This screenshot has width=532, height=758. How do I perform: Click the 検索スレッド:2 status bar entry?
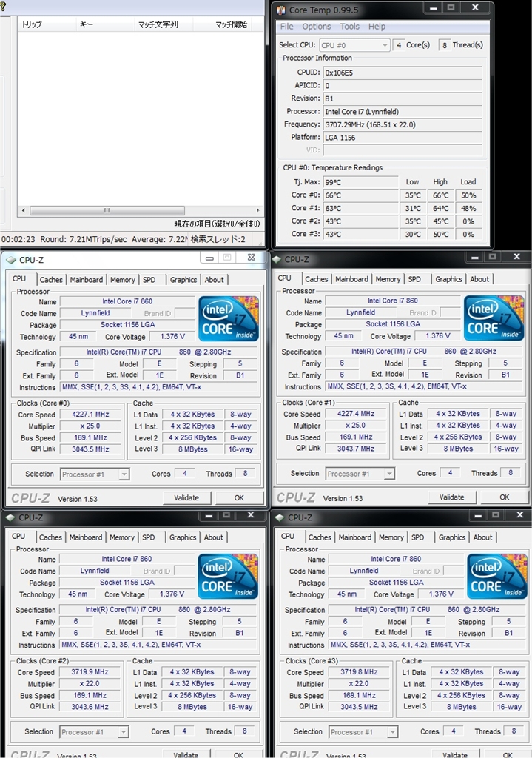(218, 239)
